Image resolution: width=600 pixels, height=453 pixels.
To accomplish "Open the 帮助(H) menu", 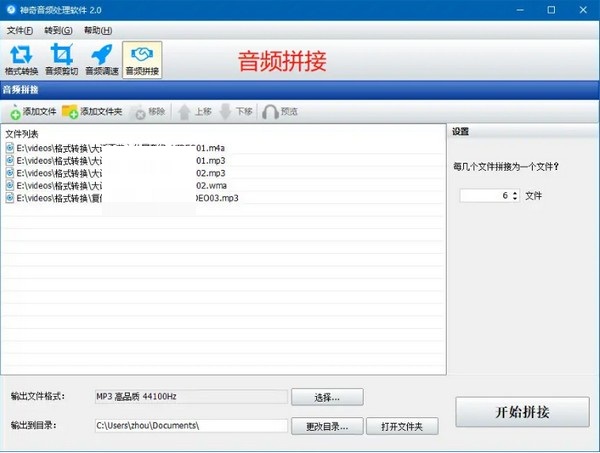I will (98, 30).
